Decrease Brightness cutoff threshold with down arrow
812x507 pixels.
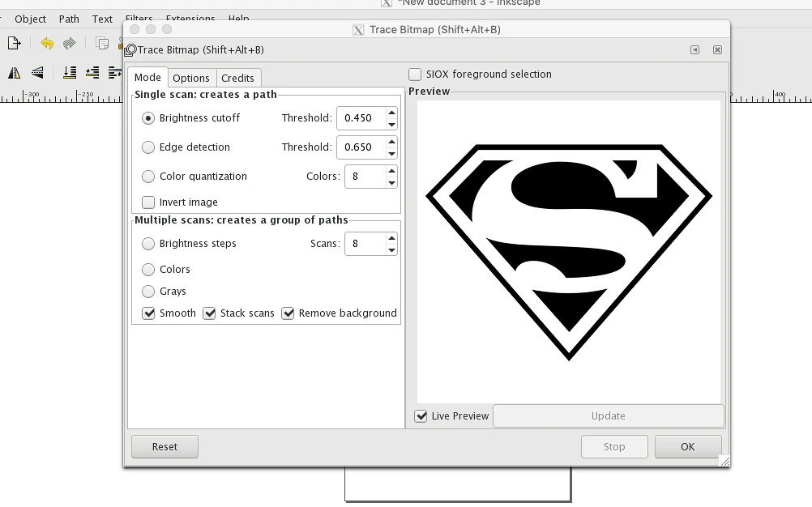[392, 125]
